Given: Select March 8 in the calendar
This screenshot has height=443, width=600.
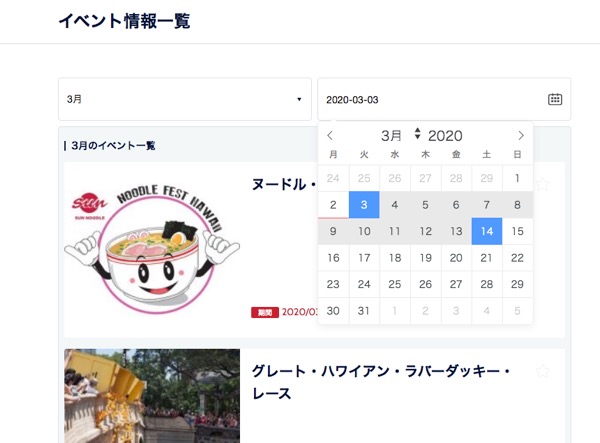Looking at the screenshot, I should coord(517,205).
